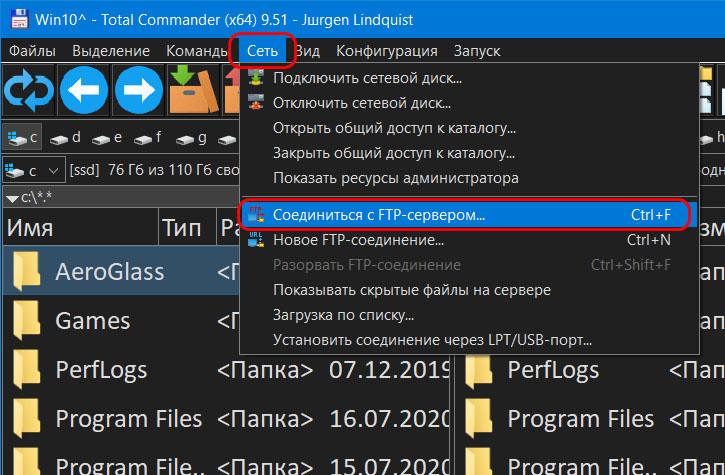Viewport: 725px width, 475px height.
Task: Click right panel PerfLogs folder icon
Action: coord(479,370)
